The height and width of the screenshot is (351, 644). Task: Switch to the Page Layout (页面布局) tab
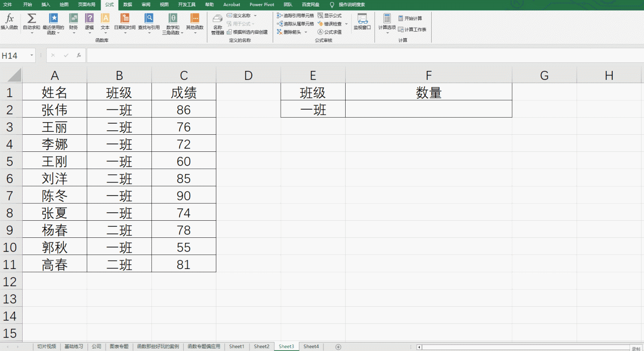(x=86, y=5)
